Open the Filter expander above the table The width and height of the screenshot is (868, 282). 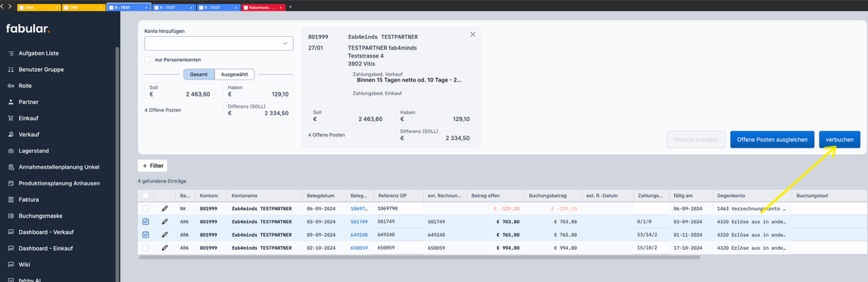coord(152,166)
